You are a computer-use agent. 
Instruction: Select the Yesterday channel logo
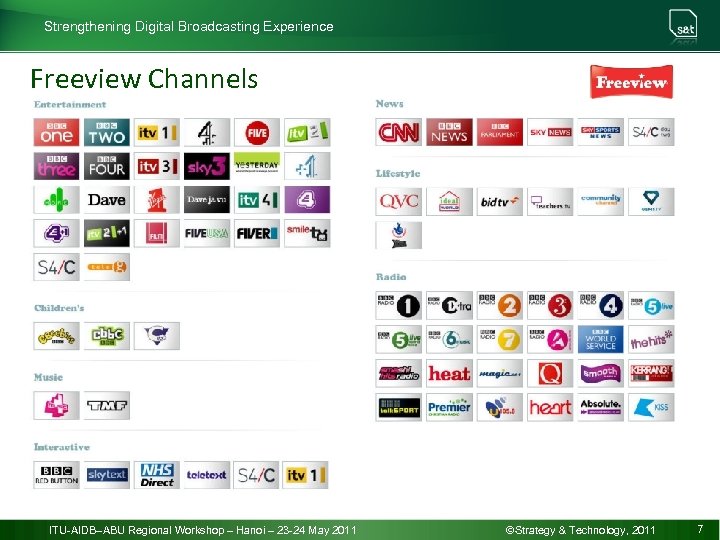click(257, 166)
